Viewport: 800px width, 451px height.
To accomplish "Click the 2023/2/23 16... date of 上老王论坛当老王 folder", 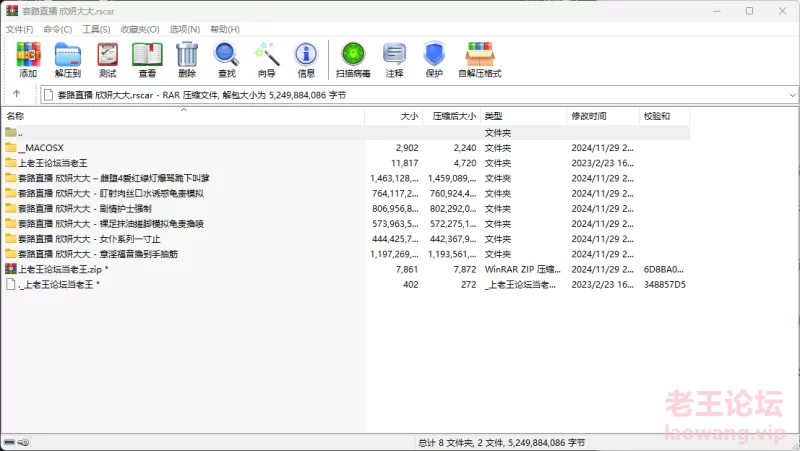I will [603, 163].
